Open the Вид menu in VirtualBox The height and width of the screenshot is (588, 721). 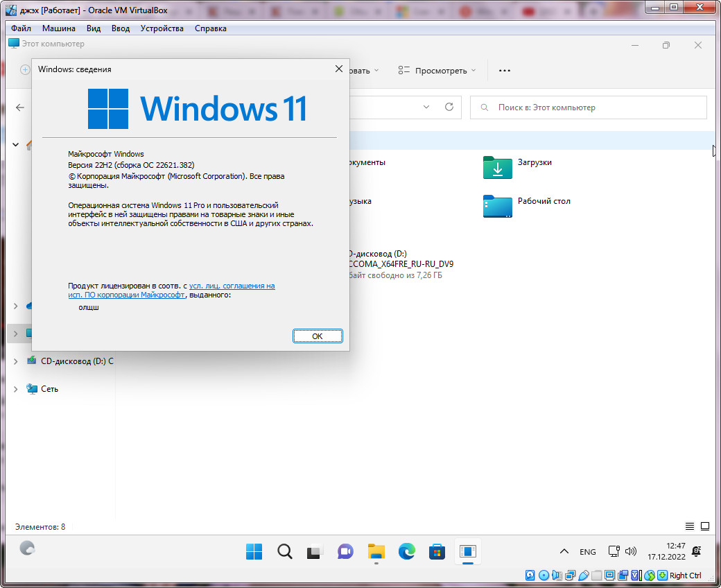point(94,28)
